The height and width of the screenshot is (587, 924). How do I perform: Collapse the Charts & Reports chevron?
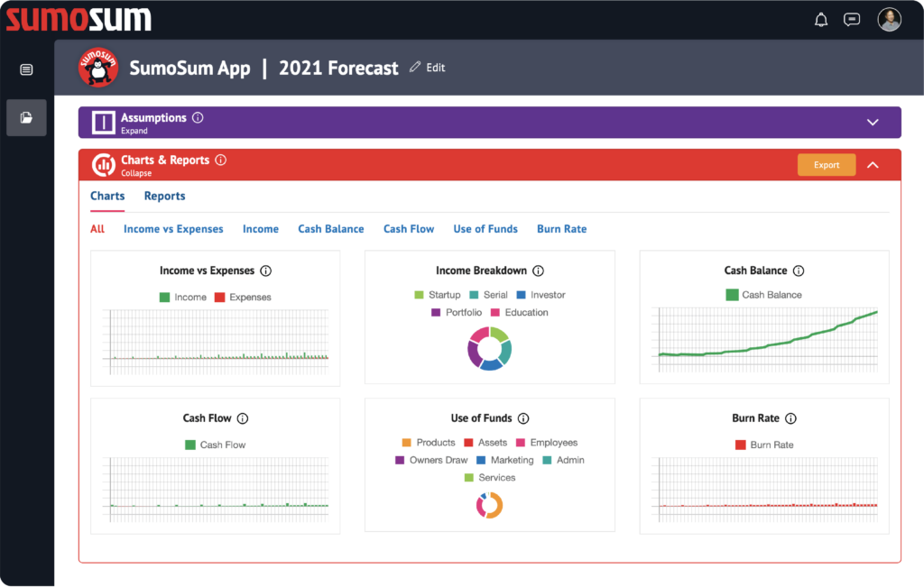coord(873,165)
